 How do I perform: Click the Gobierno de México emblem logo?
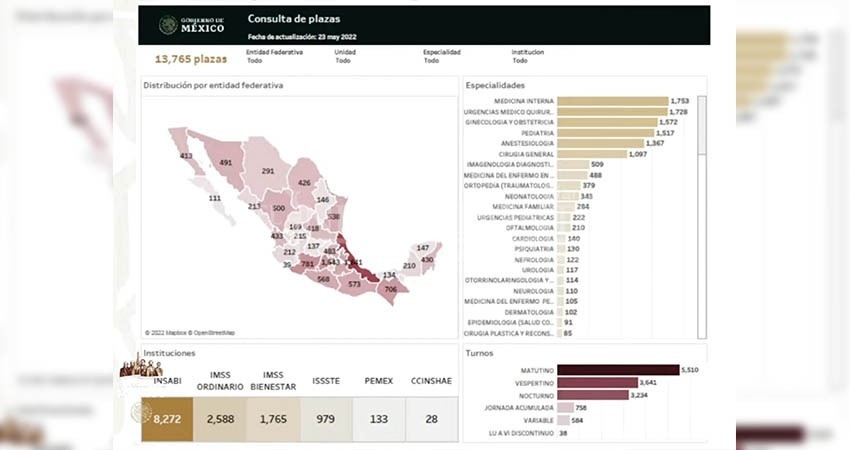(x=167, y=25)
